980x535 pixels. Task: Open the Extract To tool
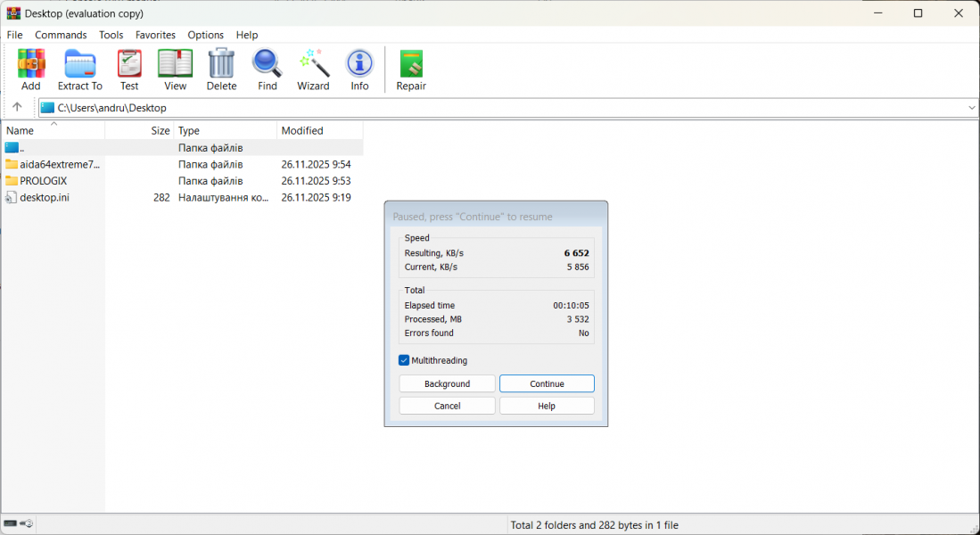pyautogui.click(x=80, y=70)
